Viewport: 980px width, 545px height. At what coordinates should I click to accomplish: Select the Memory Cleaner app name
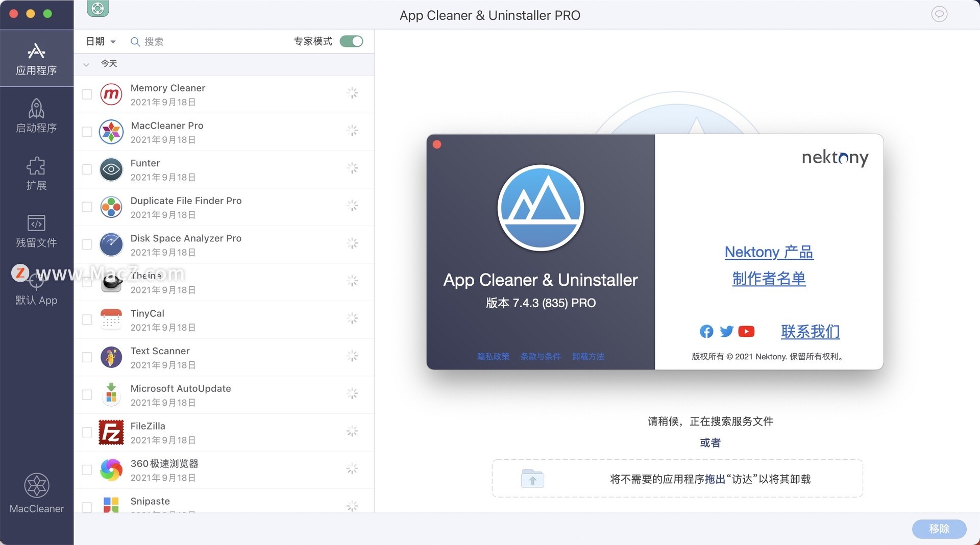click(x=168, y=88)
